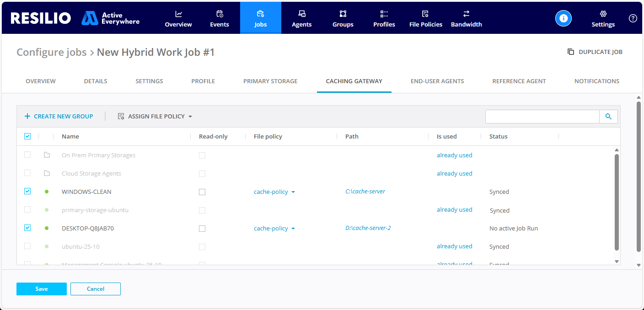Image resolution: width=644 pixels, height=310 pixels.
Task: Open the help question mark icon
Action: 633,18
